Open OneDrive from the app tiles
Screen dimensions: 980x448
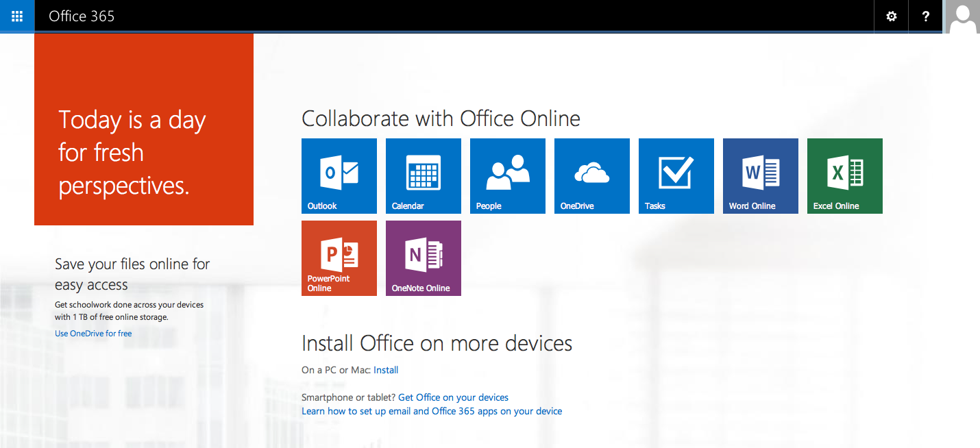pyautogui.click(x=591, y=175)
